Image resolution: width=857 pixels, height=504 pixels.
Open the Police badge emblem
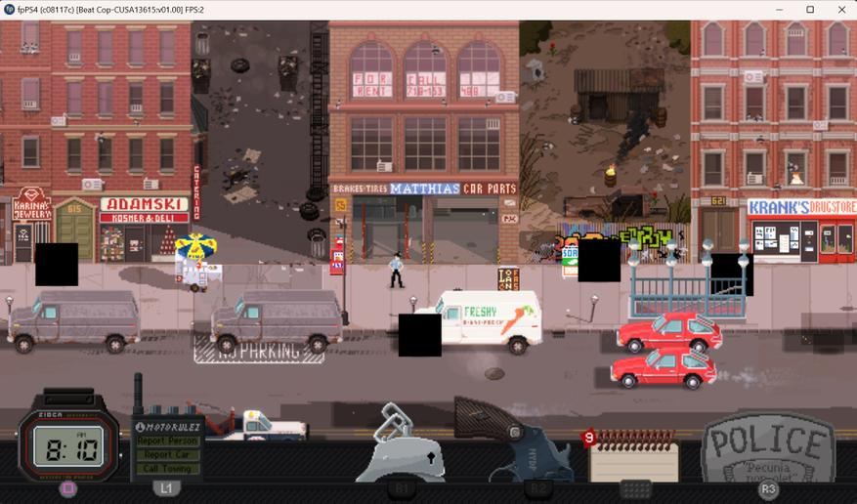tap(768, 447)
